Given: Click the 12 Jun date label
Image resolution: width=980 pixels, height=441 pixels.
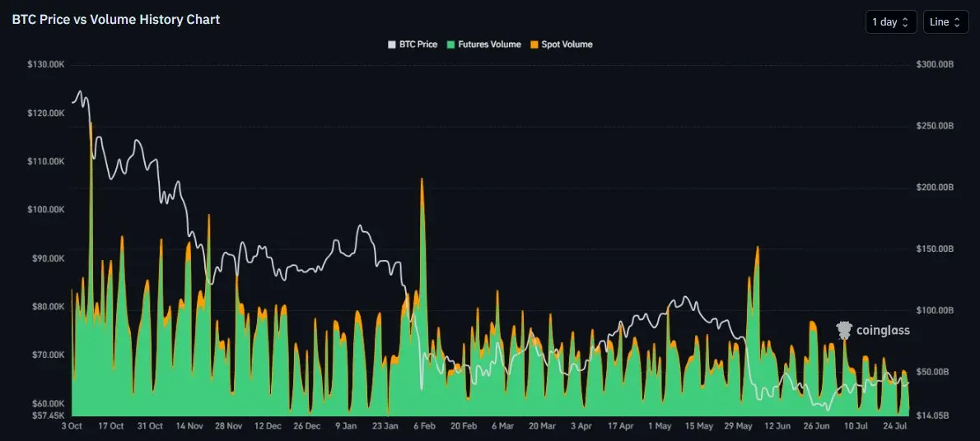Looking at the screenshot, I should pos(777,426).
